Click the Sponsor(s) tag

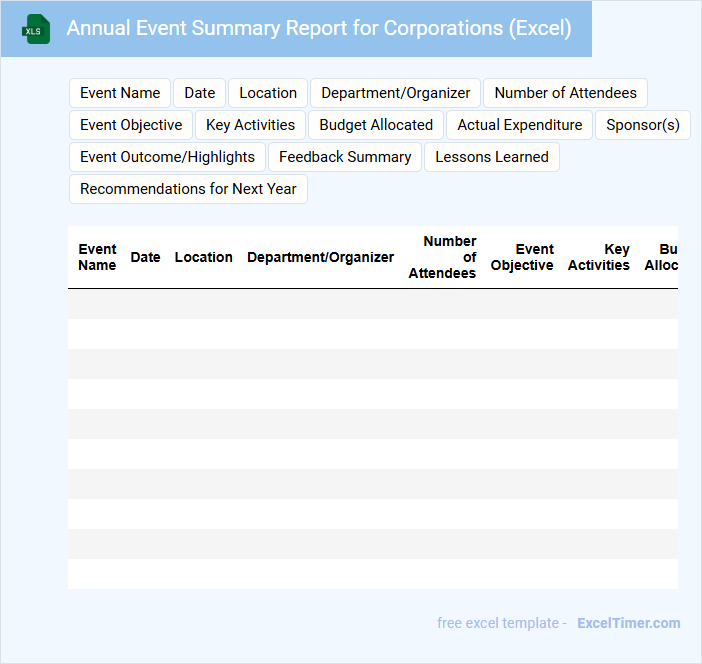point(642,125)
